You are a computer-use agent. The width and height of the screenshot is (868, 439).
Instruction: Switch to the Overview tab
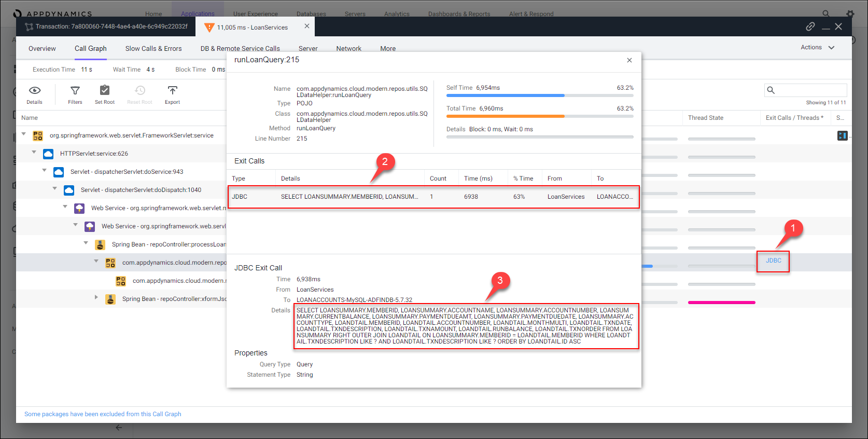coord(42,48)
